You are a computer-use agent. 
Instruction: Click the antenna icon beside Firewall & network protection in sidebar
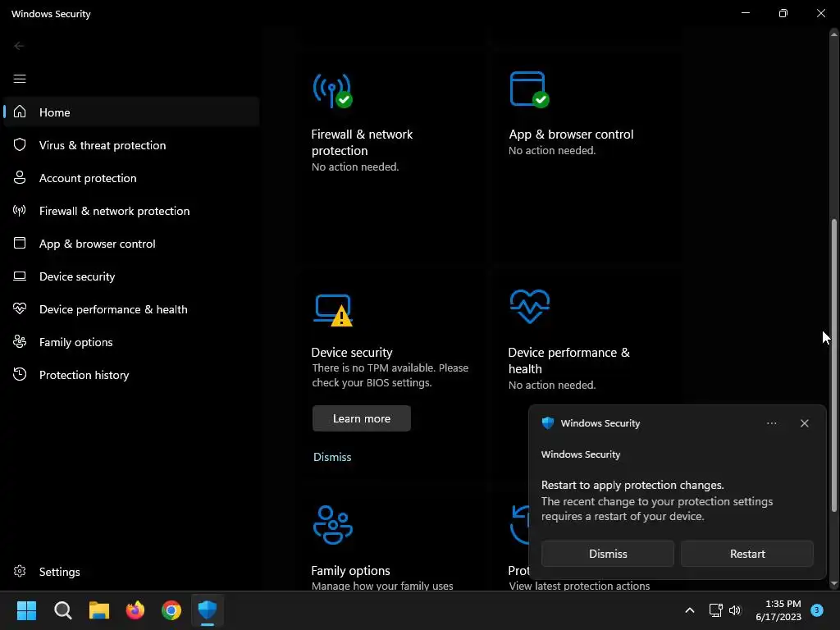[x=20, y=211]
